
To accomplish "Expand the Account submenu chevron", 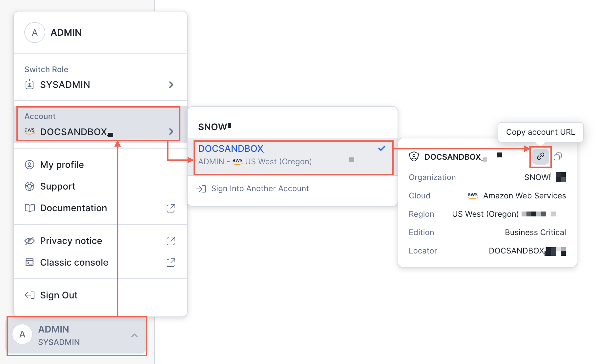I will tap(171, 131).
